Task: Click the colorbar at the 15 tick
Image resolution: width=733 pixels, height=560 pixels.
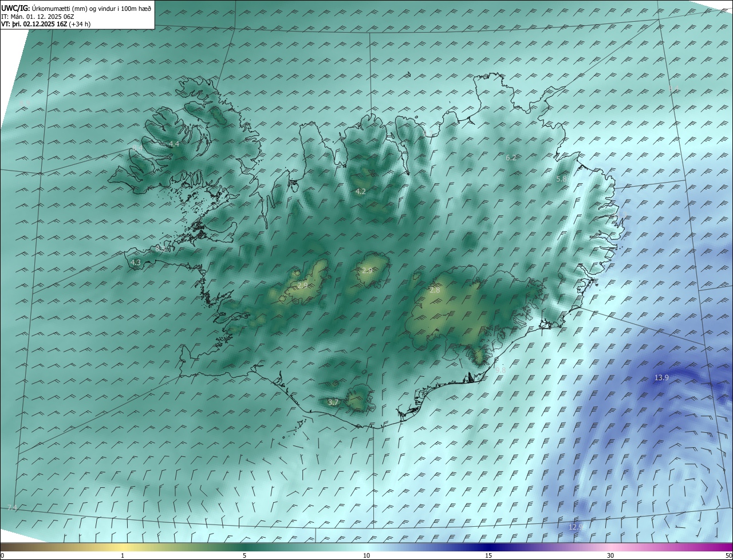Action: tap(488, 555)
